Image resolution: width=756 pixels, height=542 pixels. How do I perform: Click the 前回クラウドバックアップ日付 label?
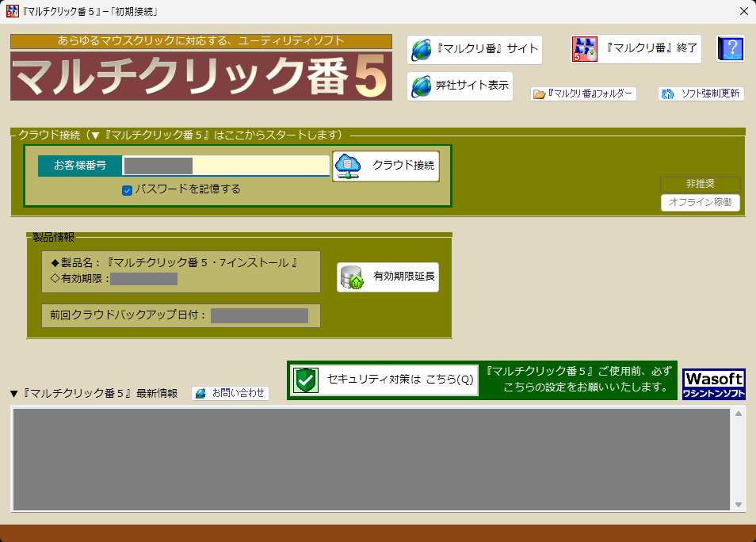click(128, 315)
